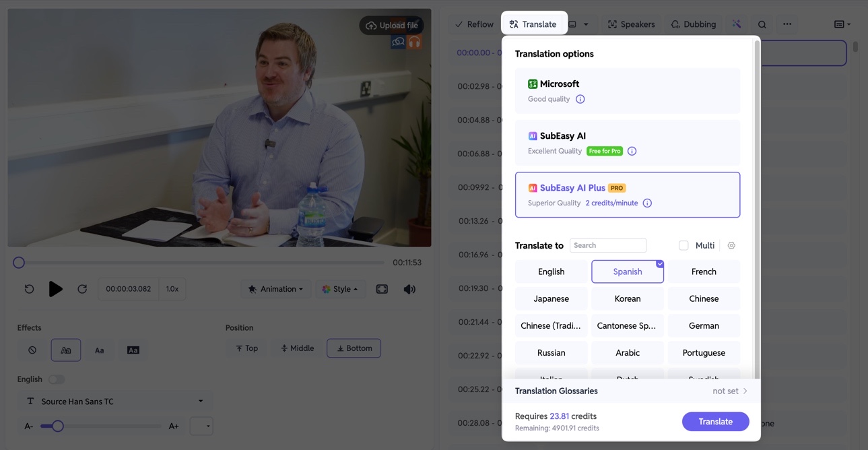Image resolution: width=868 pixels, height=450 pixels.
Task: Toggle the English subtitle switch
Action: pos(57,379)
